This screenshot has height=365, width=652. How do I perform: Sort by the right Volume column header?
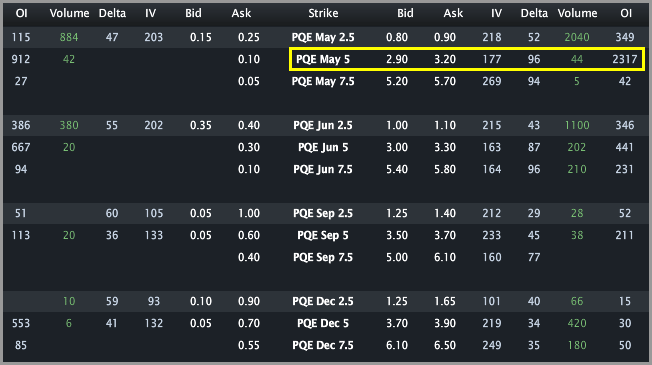(x=577, y=13)
